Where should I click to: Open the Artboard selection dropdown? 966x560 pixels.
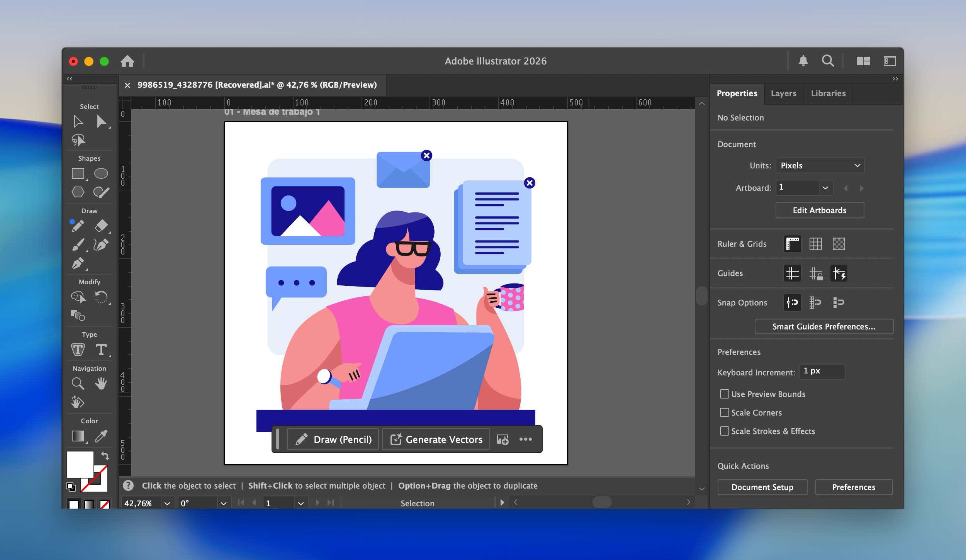click(x=826, y=188)
